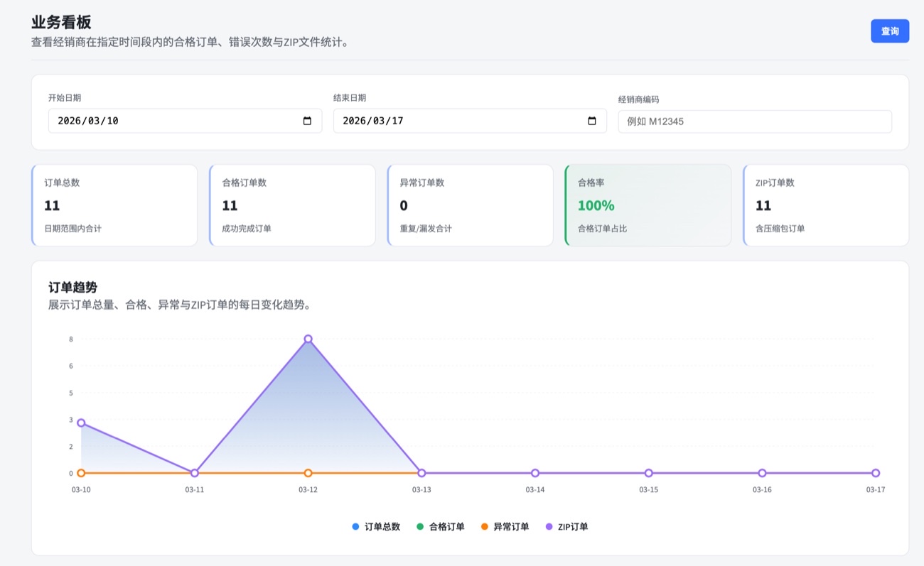Viewport: 924px width, 566px height.
Task: Click the 日期范围内合计 caption
Action: (72, 229)
